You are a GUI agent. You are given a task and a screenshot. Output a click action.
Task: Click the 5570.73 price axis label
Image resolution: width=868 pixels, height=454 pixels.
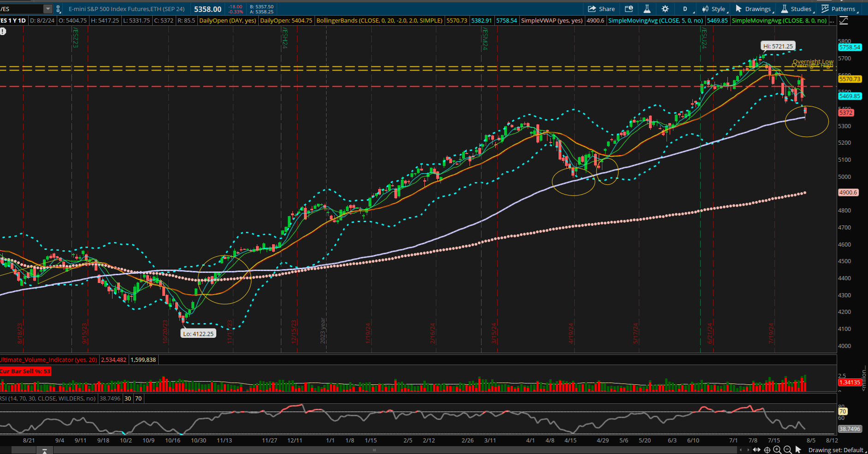point(850,79)
